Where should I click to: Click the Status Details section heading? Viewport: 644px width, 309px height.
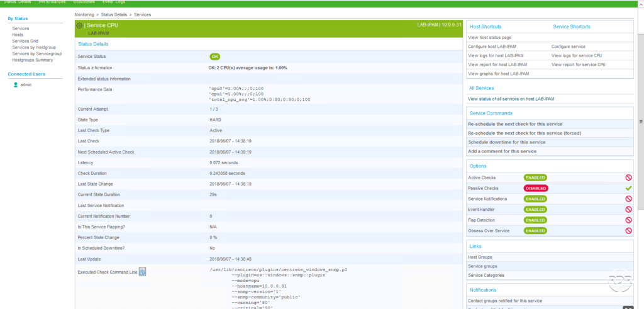pyautogui.click(x=93, y=44)
